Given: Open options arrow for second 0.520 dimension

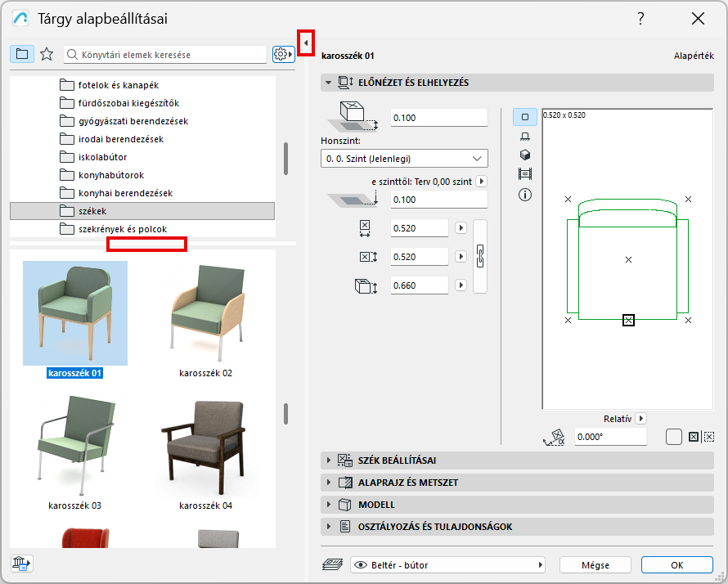Looking at the screenshot, I should (461, 256).
